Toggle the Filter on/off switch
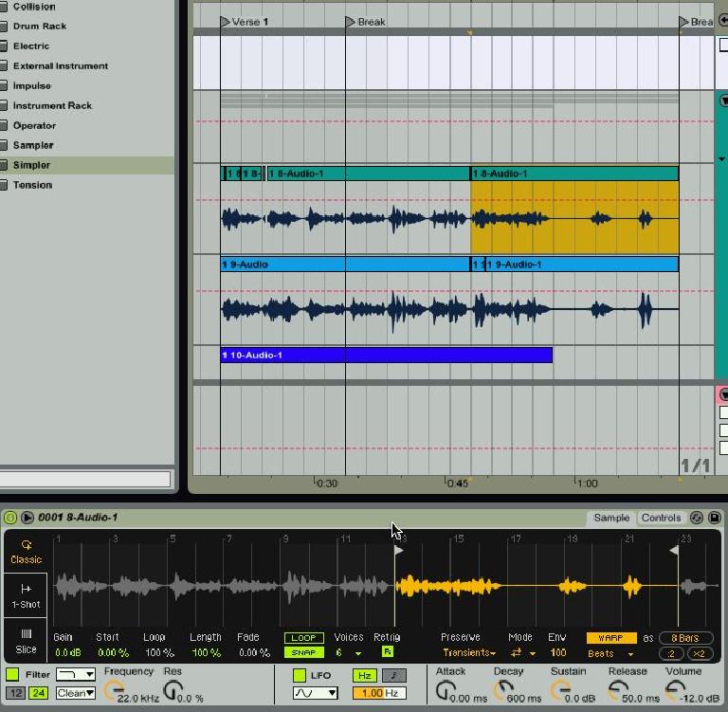The width and height of the screenshot is (728, 712). (12, 675)
